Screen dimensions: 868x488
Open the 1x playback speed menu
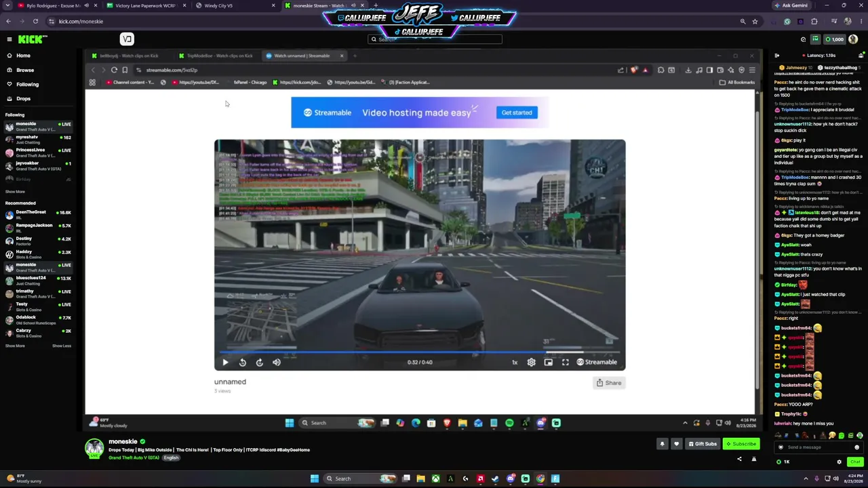tap(514, 363)
